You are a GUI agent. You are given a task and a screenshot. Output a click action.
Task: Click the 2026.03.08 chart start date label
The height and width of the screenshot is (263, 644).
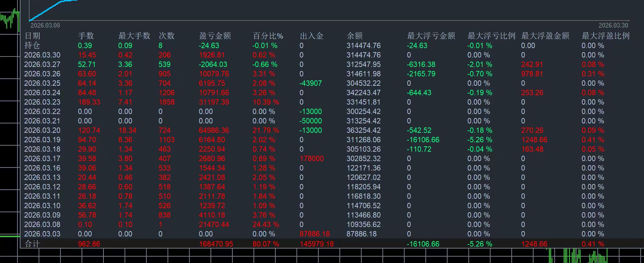[45, 25]
